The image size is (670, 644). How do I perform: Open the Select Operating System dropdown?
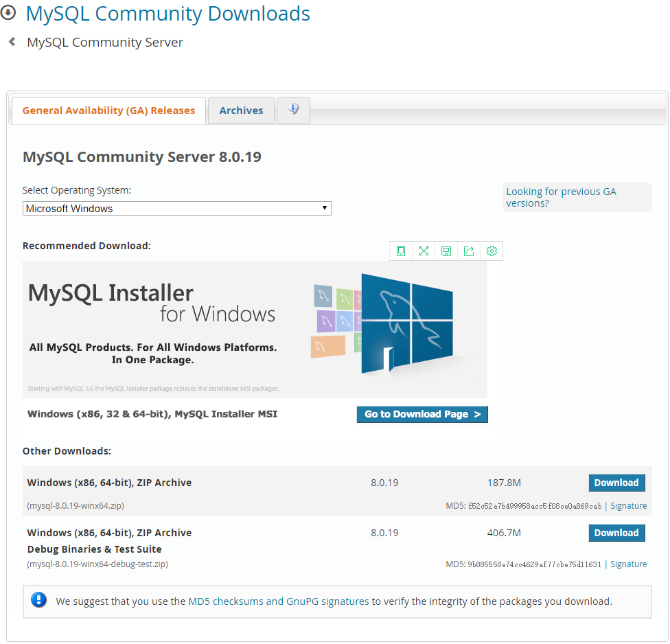176,208
